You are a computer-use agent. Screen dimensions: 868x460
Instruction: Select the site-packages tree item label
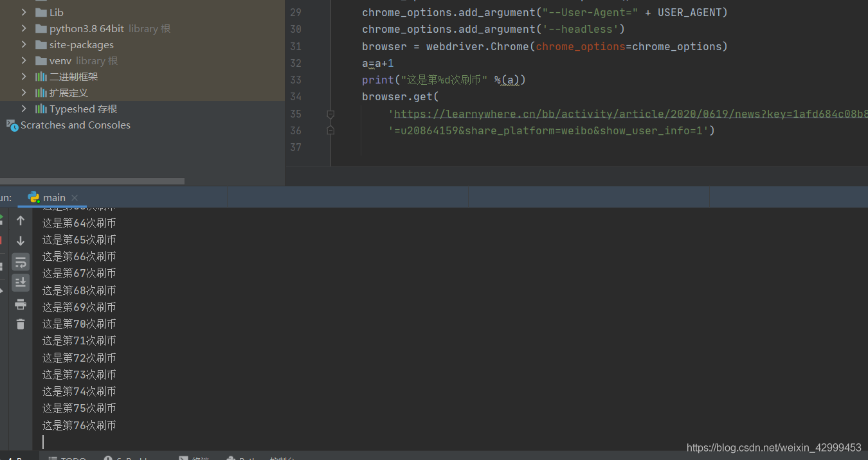pyautogui.click(x=82, y=45)
